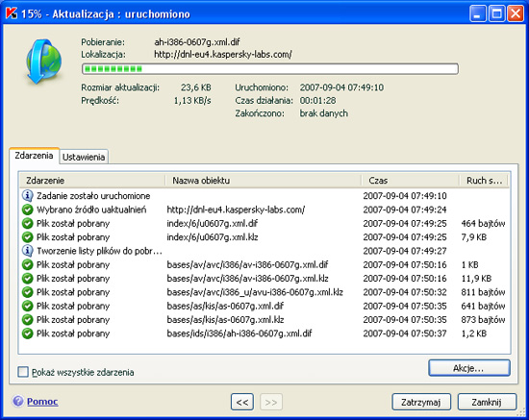This screenshot has height=420, width=529.
Task: Click the source URL in the event list
Action: tap(236, 210)
